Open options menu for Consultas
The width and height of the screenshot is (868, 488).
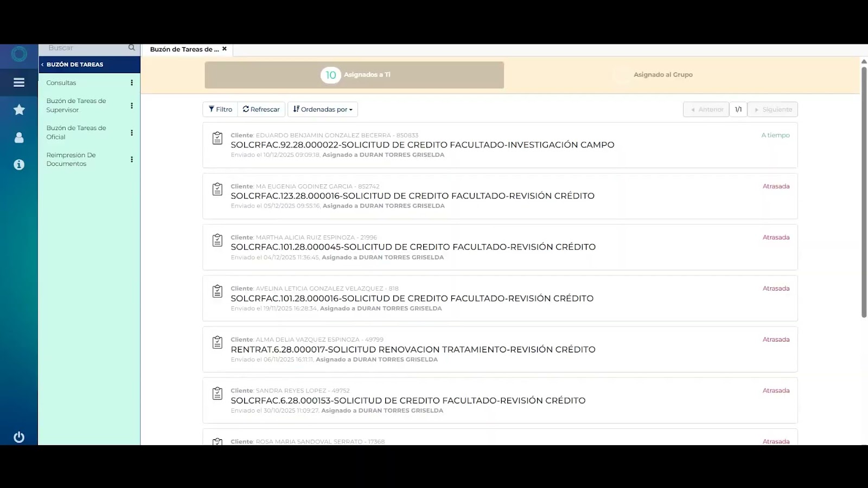coord(131,82)
